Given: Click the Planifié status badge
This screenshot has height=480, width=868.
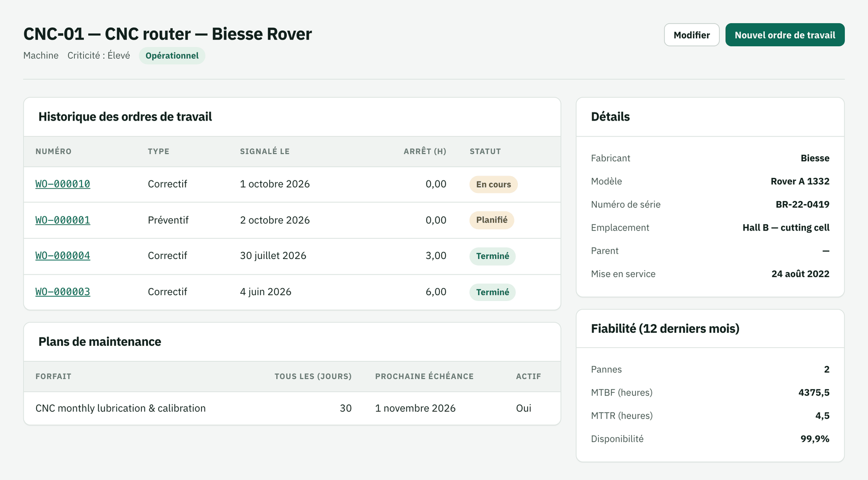Looking at the screenshot, I should point(492,220).
